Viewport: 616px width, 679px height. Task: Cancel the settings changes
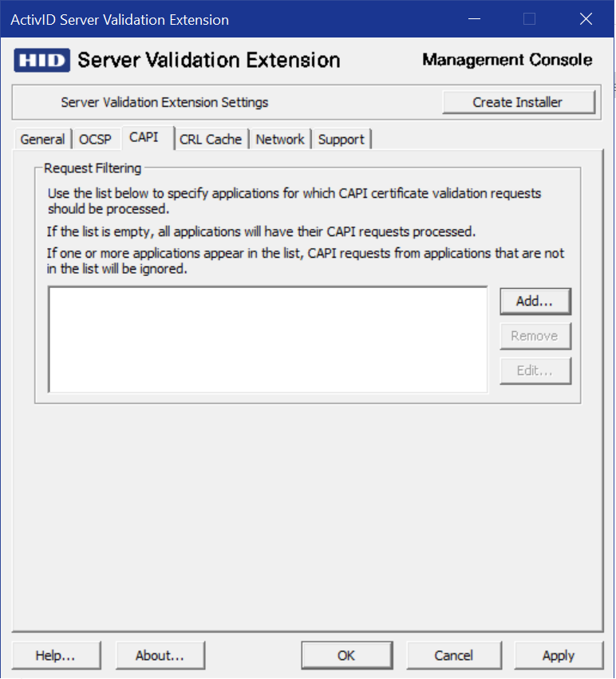point(453,655)
